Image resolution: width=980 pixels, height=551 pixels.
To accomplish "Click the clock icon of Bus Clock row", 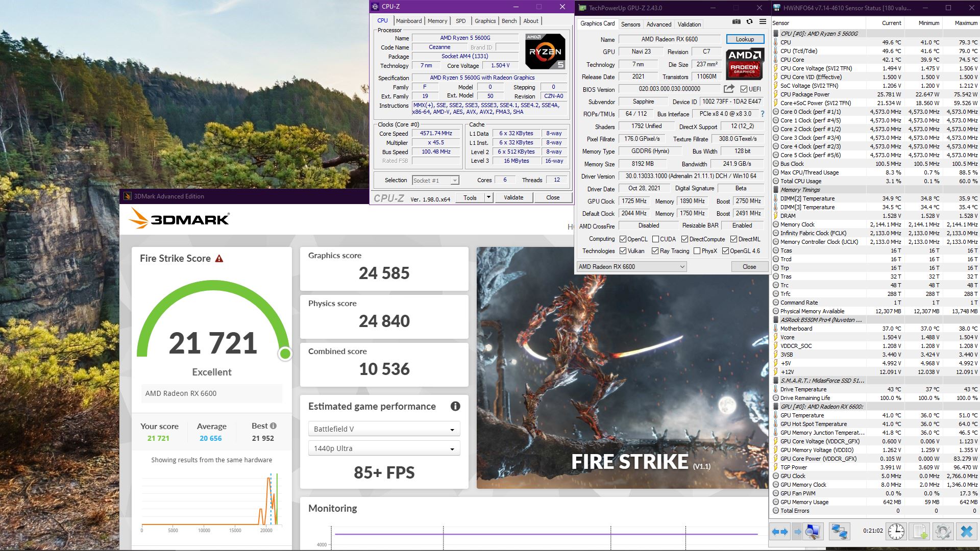I will (776, 164).
